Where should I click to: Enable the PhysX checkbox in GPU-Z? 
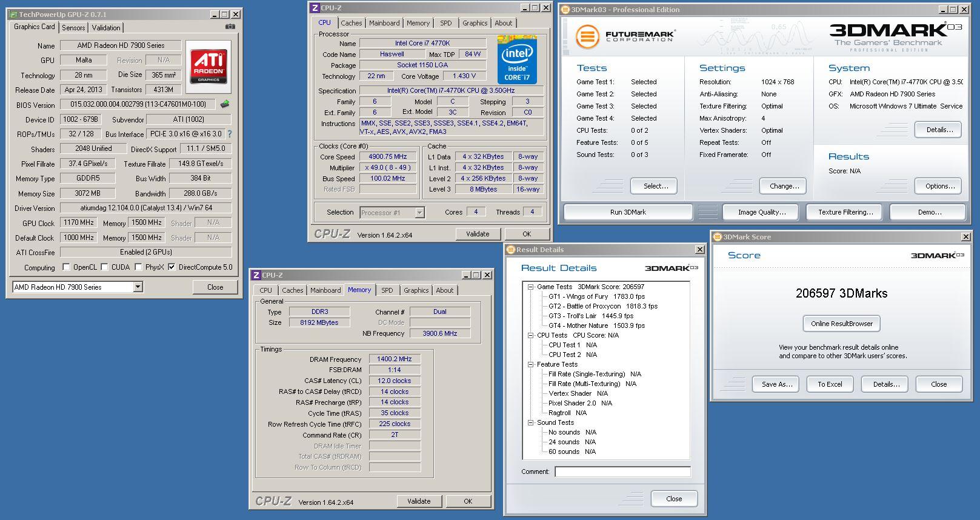pyautogui.click(x=139, y=267)
